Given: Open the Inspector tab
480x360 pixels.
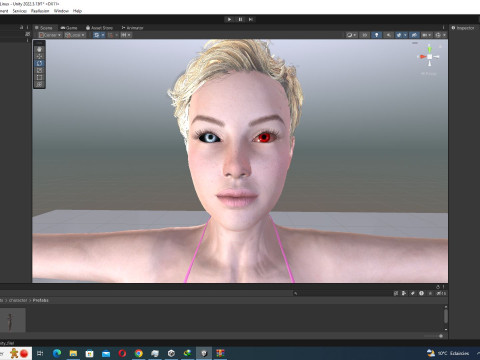Looking at the screenshot, I should click(463, 28).
